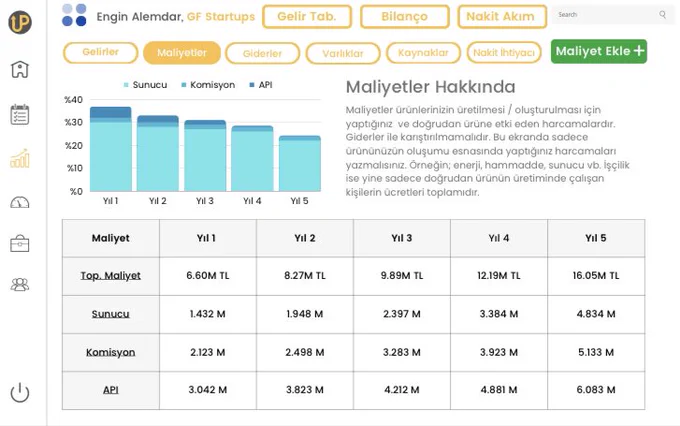Open the Sunucu row link
Screen dimensions: 680x426
point(111,314)
